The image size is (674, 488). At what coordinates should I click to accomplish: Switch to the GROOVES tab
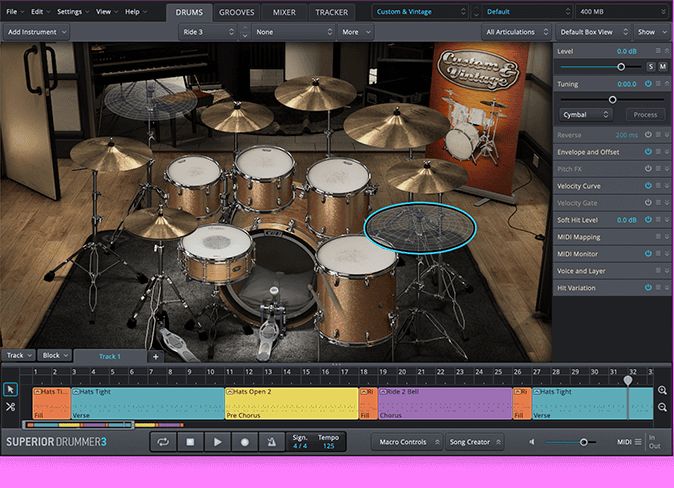pyautogui.click(x=236, y=12)
